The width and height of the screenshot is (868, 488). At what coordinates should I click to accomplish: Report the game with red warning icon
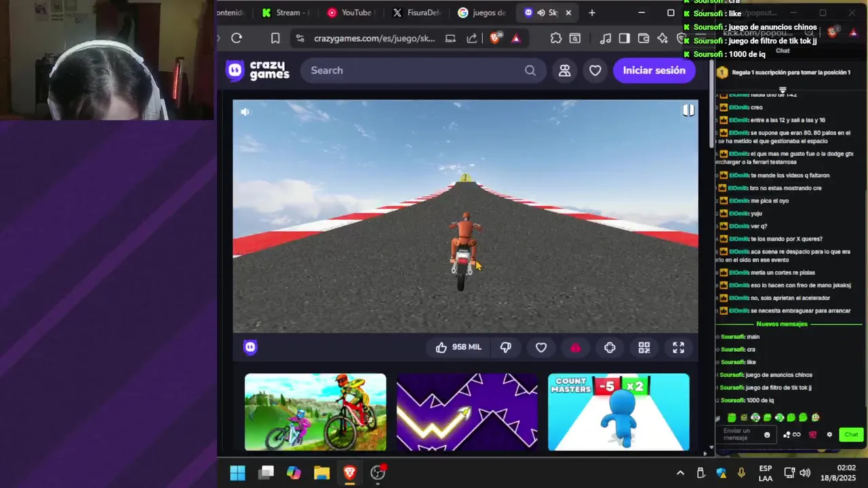pos(575,348)
